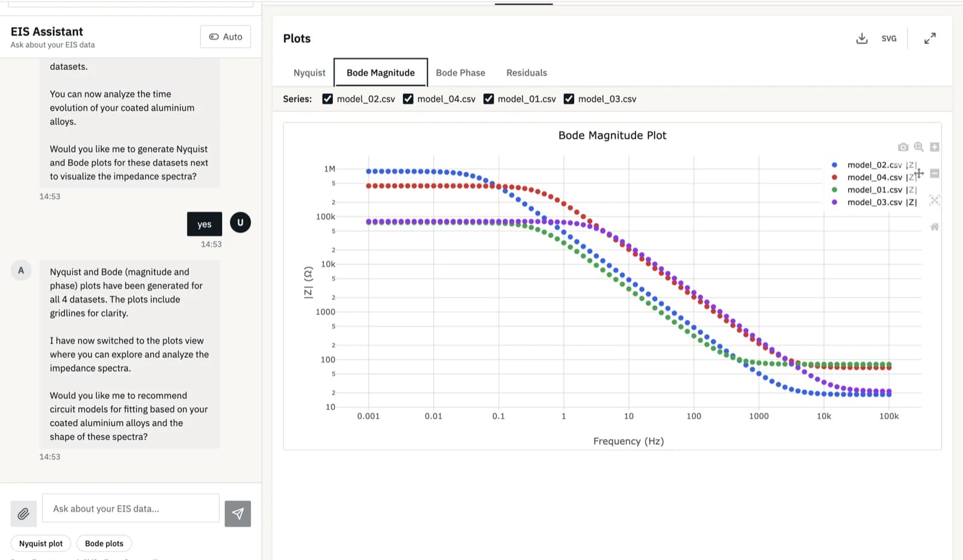Uncheck the model_02.csv series checkbox

327,99
